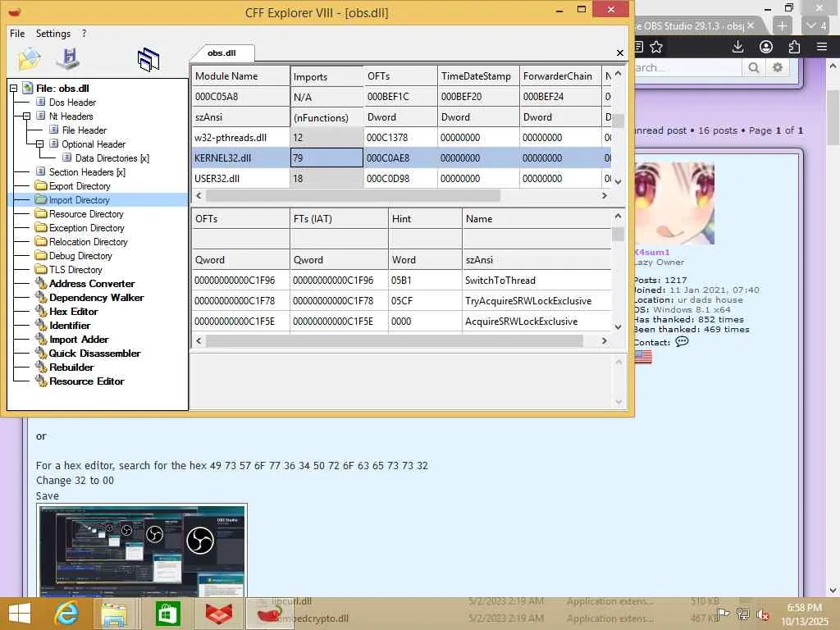Launch the Hex Editor tool icon
The image size is (840, 630).
click(x=41, y=311)
